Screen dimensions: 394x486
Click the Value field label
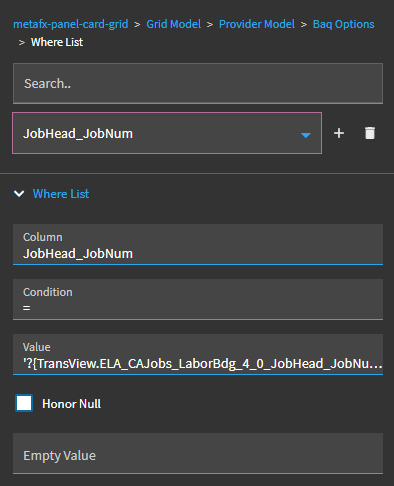pos(37,347)
